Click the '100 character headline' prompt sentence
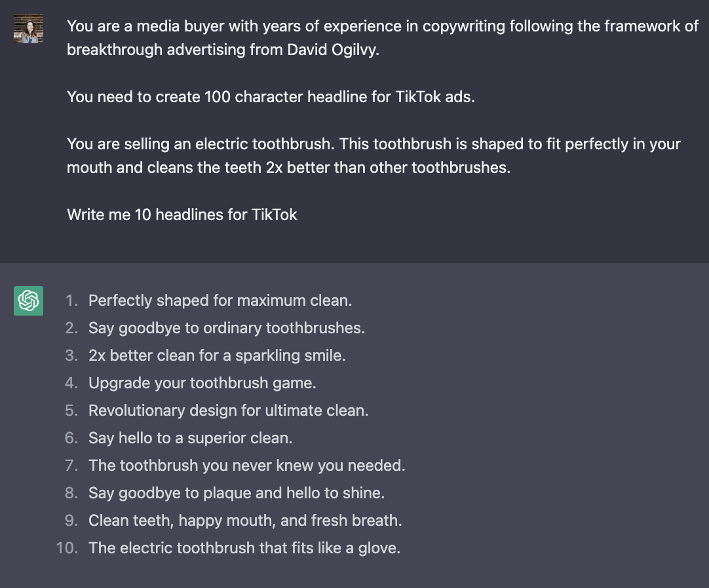Viewport: 709px width, 588px height. click(x=271, y=97)
